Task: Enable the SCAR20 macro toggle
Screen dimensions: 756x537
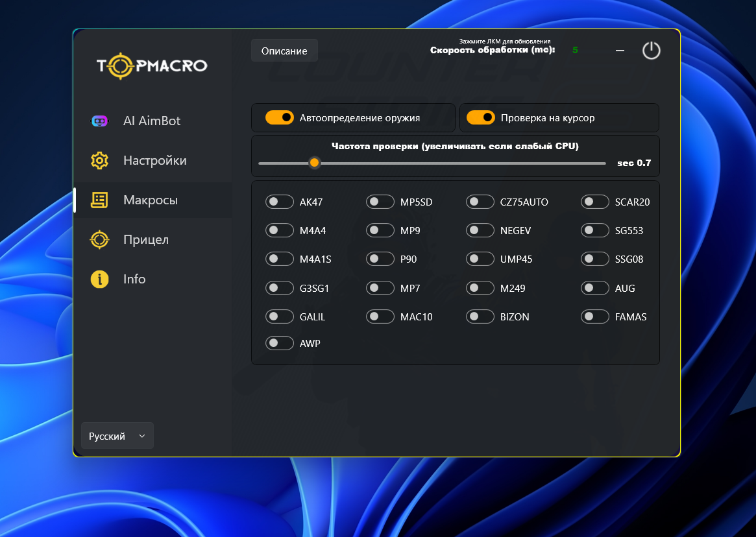Action: click(x=595, y=202)
